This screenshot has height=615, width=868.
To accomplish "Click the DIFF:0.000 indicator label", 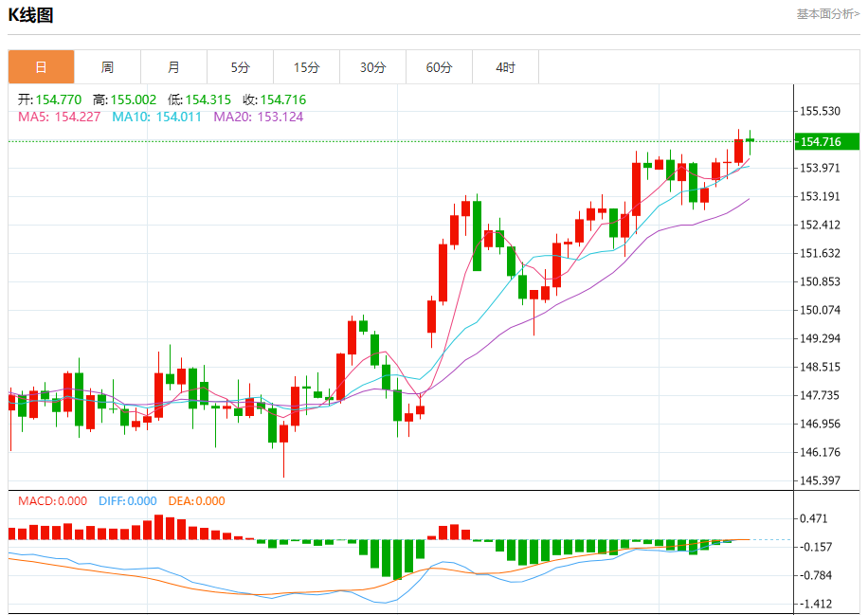I will (127, 501).
